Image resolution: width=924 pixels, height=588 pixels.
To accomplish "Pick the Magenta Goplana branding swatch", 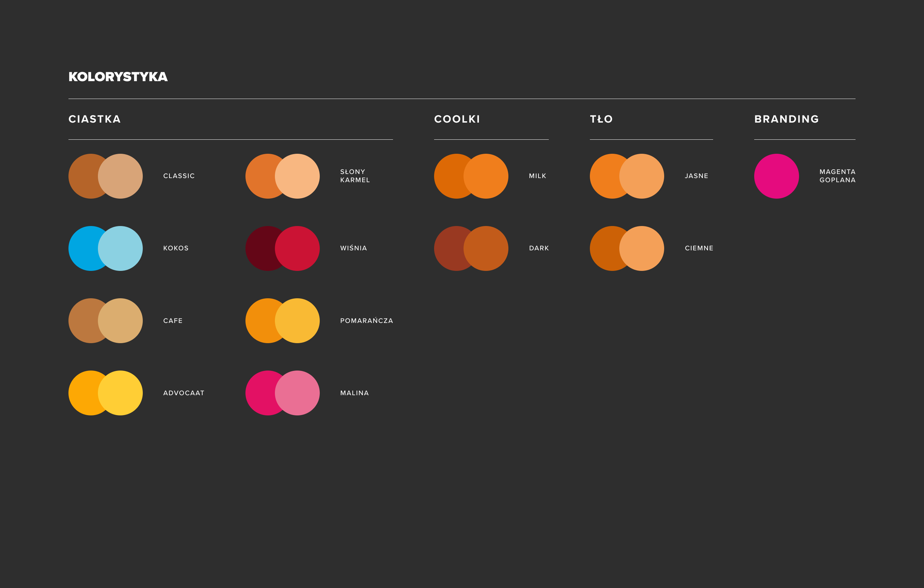I will coord(776,176).
